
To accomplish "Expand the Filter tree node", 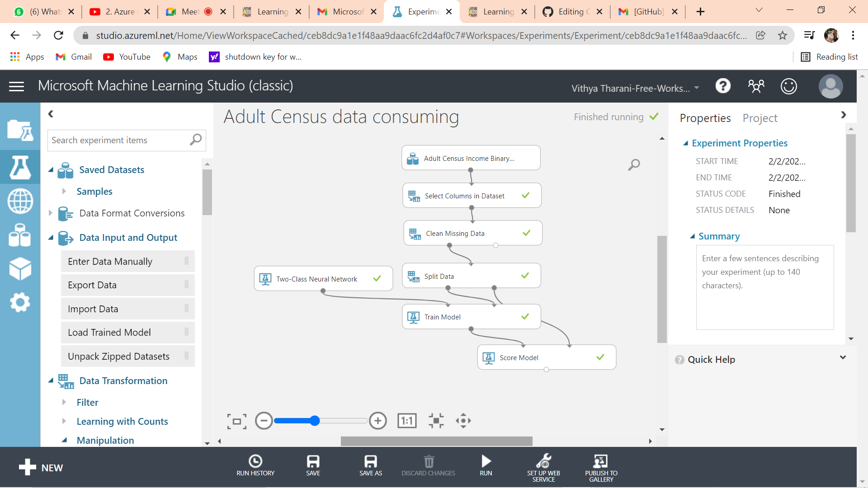I will coord(64,402).
